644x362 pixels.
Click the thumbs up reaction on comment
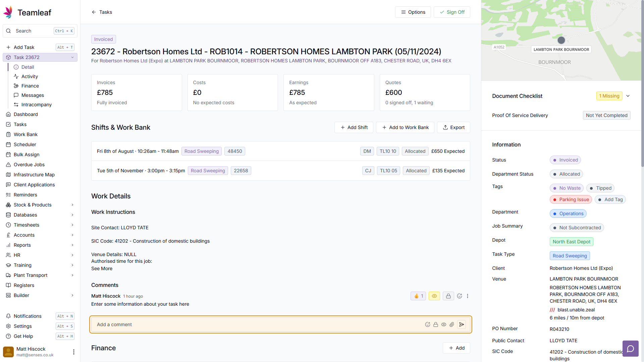[x=418, y=296]
